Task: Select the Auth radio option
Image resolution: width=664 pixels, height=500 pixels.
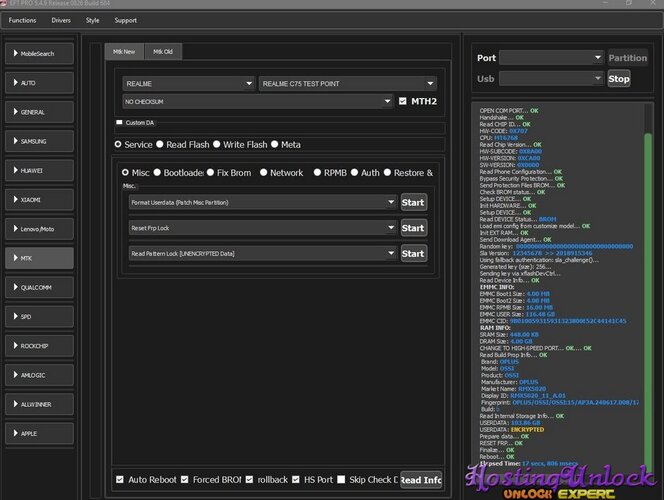Action: pyautogui.click(x=354, y=172)
